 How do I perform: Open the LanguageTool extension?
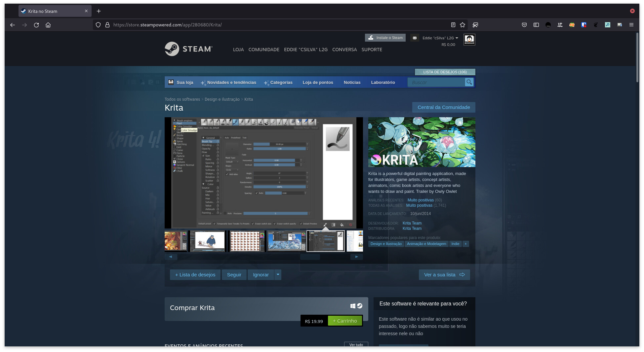tap(560, 25)
